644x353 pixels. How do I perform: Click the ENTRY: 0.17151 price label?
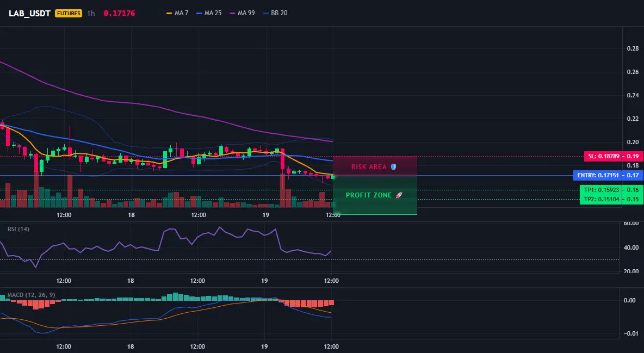click(x=598, y=176)
